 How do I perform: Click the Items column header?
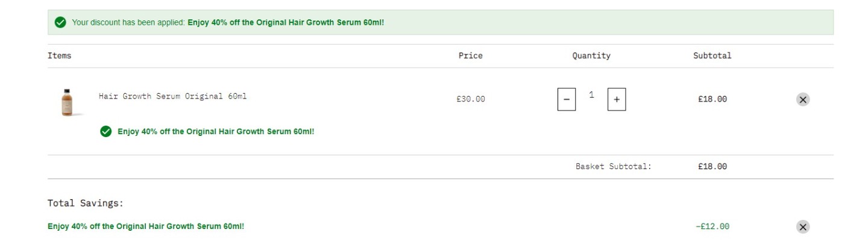tap(60, 56)
